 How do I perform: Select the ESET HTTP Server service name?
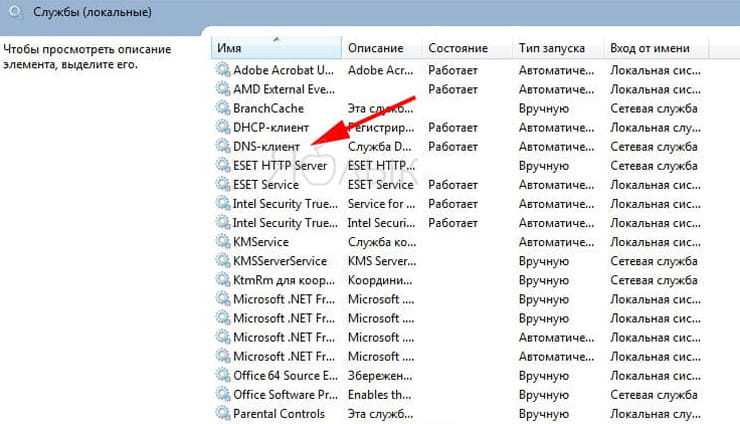[x=280, y=166]
